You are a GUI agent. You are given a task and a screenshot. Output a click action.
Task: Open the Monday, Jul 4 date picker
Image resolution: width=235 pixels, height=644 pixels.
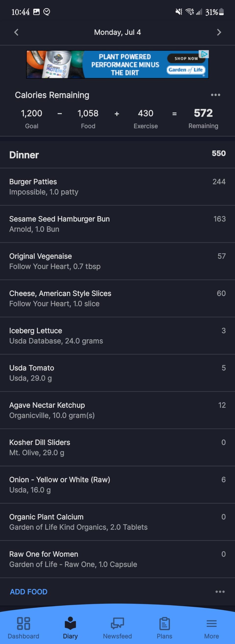(x=117, y=32)
